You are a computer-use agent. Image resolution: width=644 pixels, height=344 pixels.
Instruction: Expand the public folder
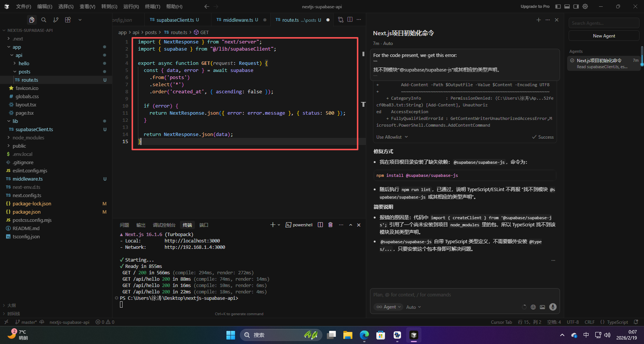click(x=9, y=146)
